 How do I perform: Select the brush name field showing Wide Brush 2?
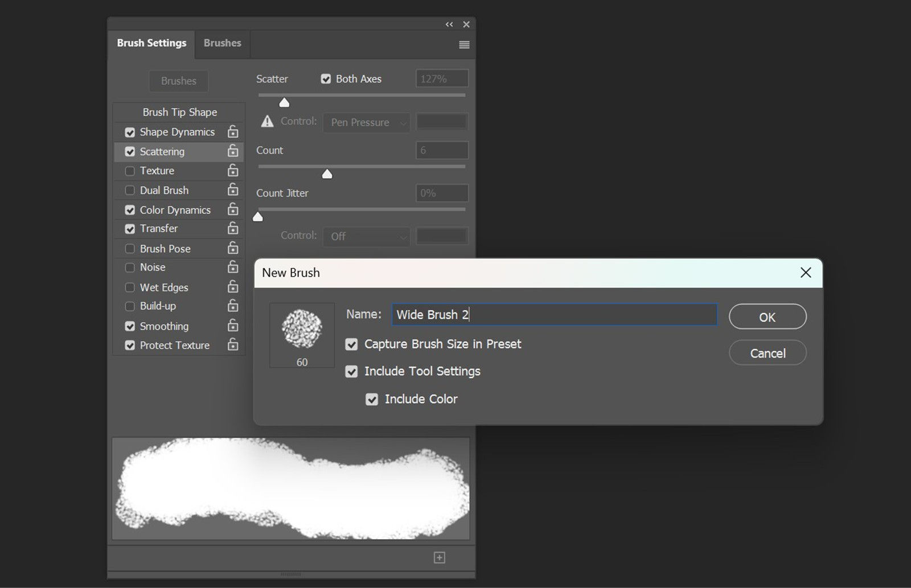pyautogui.click(x=553, y=314)
